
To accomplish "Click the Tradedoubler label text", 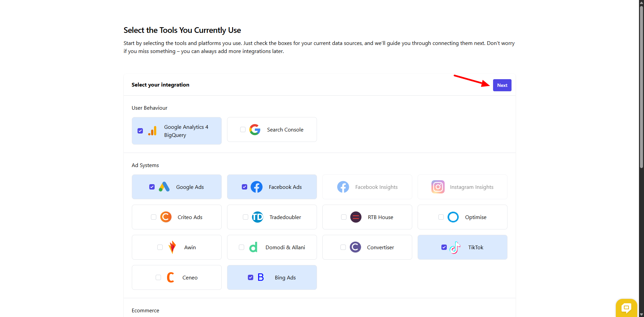I will 285,217.
